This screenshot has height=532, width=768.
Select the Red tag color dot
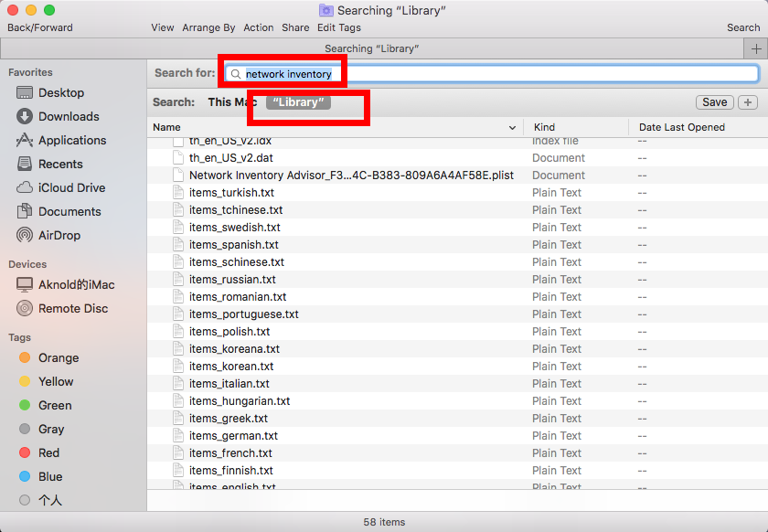[x=25, y=453]
